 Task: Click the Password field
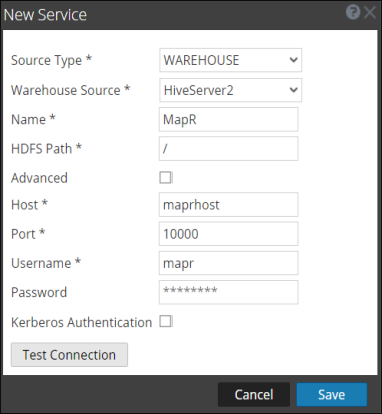coord(228,292)
